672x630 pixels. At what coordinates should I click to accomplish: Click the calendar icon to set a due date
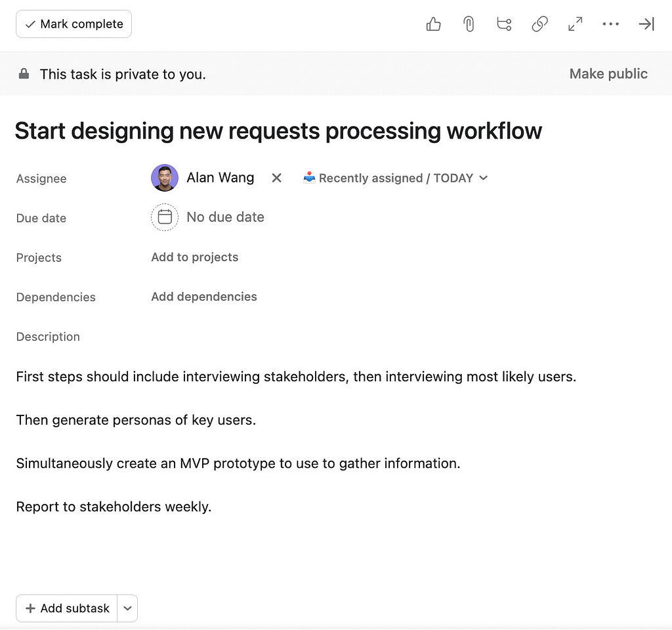[164, 217]
